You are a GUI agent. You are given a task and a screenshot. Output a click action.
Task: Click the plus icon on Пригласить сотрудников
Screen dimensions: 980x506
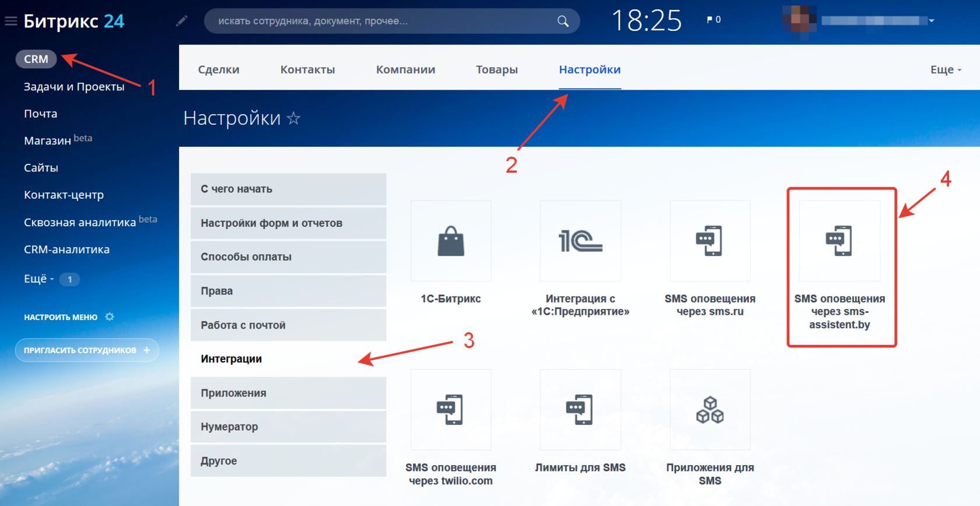[x=146, y=350]
